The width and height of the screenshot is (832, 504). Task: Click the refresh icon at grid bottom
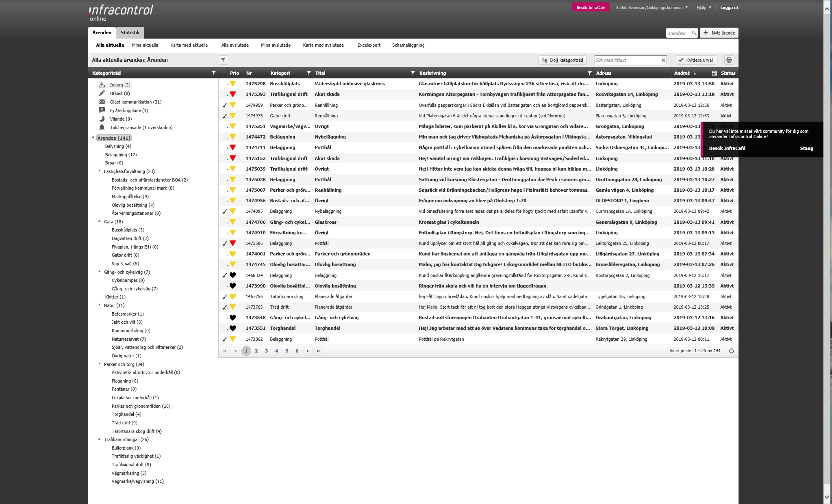click(731, 351)
